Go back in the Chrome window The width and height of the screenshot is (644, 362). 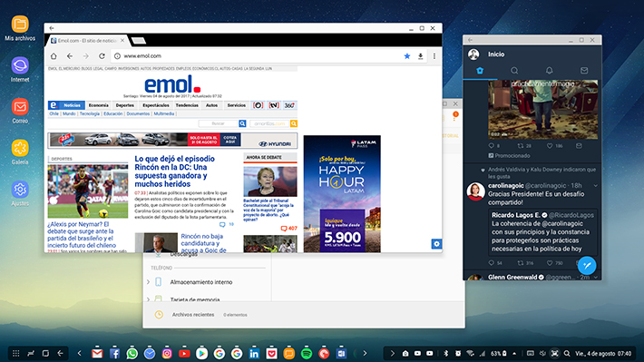[x=70, y=56]
